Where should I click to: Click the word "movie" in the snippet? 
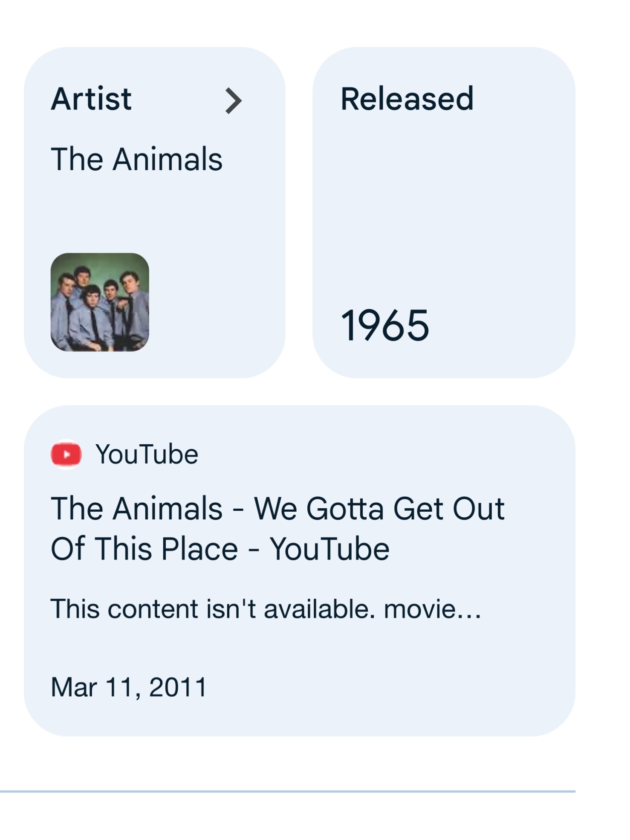point(420,608)
